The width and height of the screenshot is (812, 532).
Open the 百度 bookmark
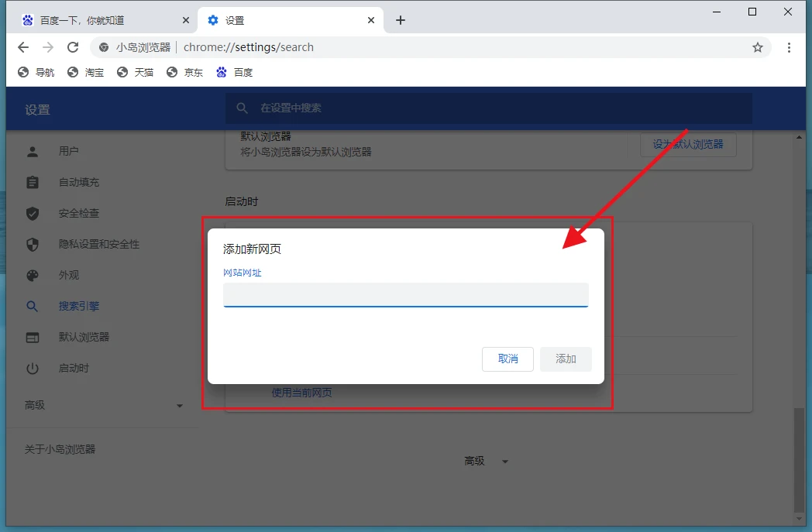tap(235, 73)
